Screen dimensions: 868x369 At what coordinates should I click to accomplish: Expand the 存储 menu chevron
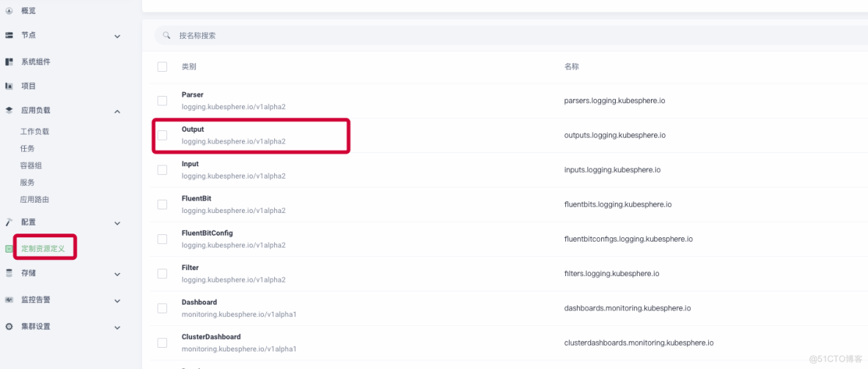click(x=117, y=275)
